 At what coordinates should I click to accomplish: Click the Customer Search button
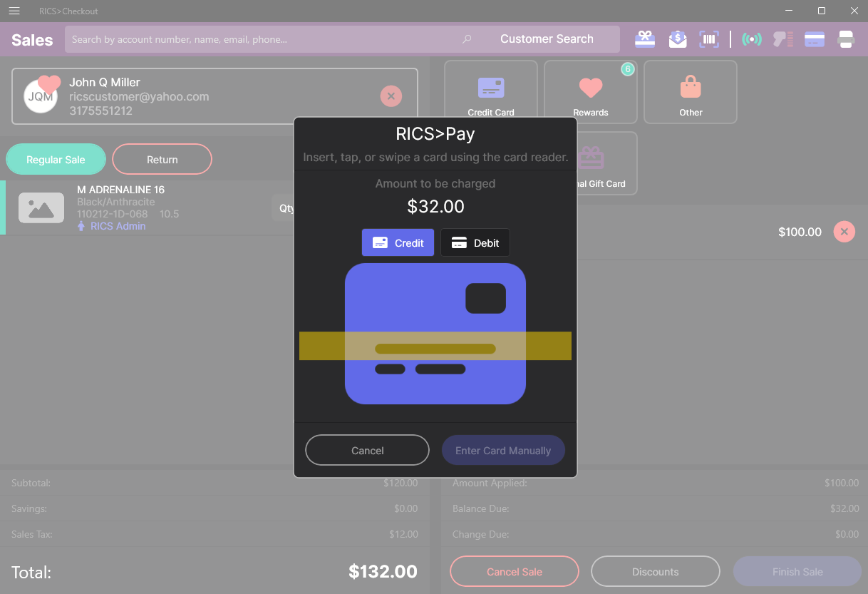[x=547, y=39]
